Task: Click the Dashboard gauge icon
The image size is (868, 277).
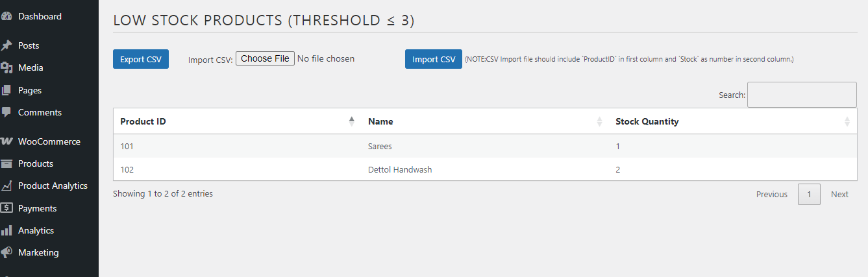Action: coord(6,16)
